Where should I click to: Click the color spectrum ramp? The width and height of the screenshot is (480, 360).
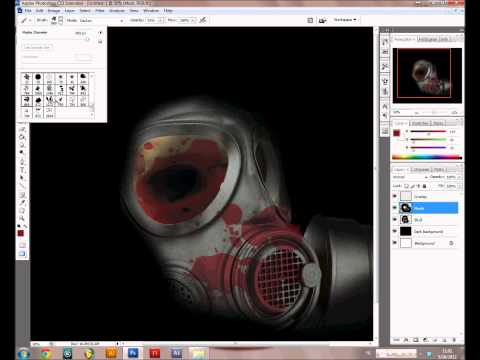coord(427,157)
